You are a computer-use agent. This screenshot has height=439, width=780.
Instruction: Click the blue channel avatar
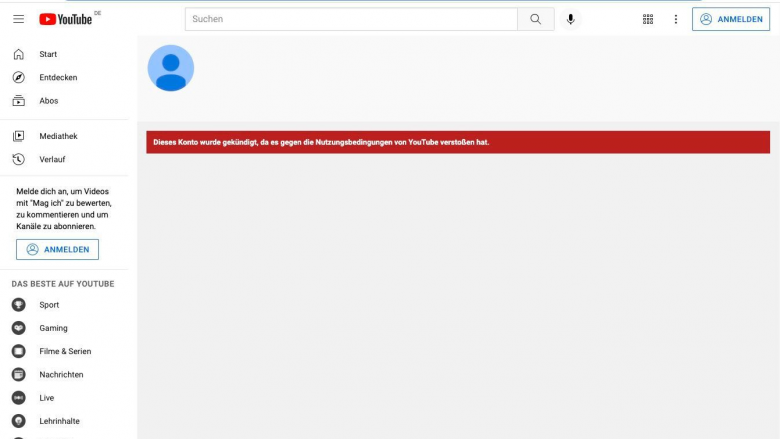click(171, 68)
